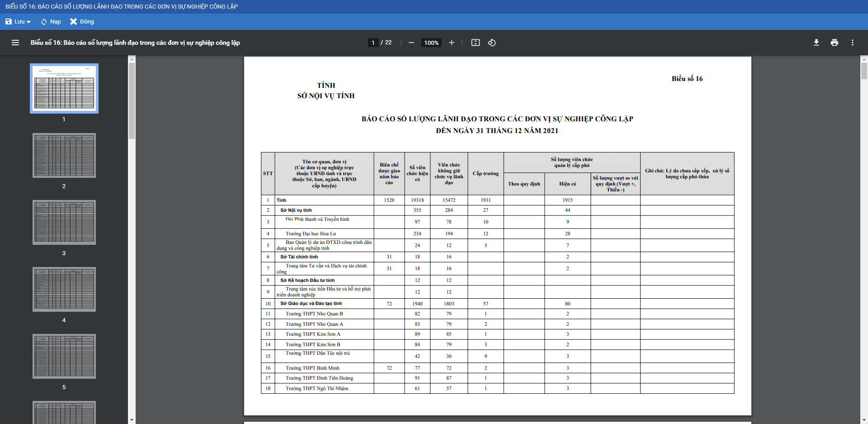Click the document scrollbar down arrow
Image resolution: width=868 pixels, height=424 pixels.
[864, 420]
